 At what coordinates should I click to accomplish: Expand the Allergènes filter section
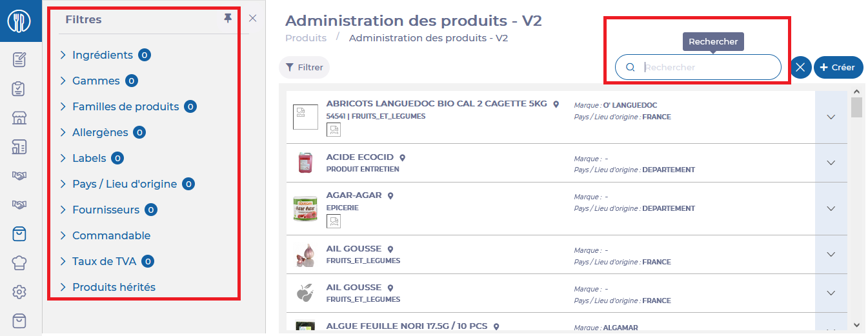click(x=102, y=132)
